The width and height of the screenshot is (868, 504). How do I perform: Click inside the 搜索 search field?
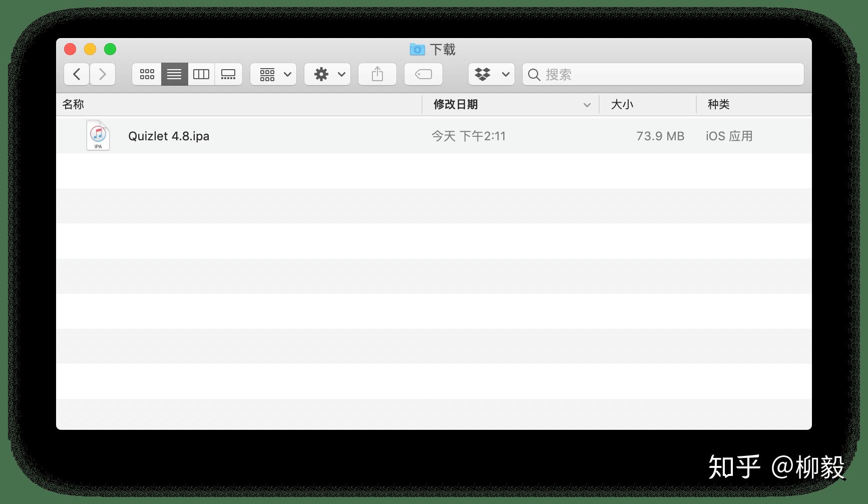pos(626,74)
